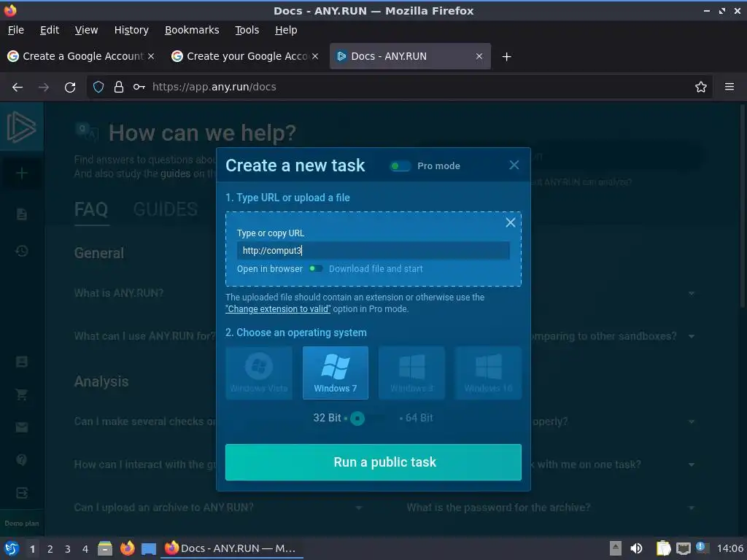
Task: Switch to workspace 3 on taskbar
Action: pyautogui.click(x=68, y=549)
